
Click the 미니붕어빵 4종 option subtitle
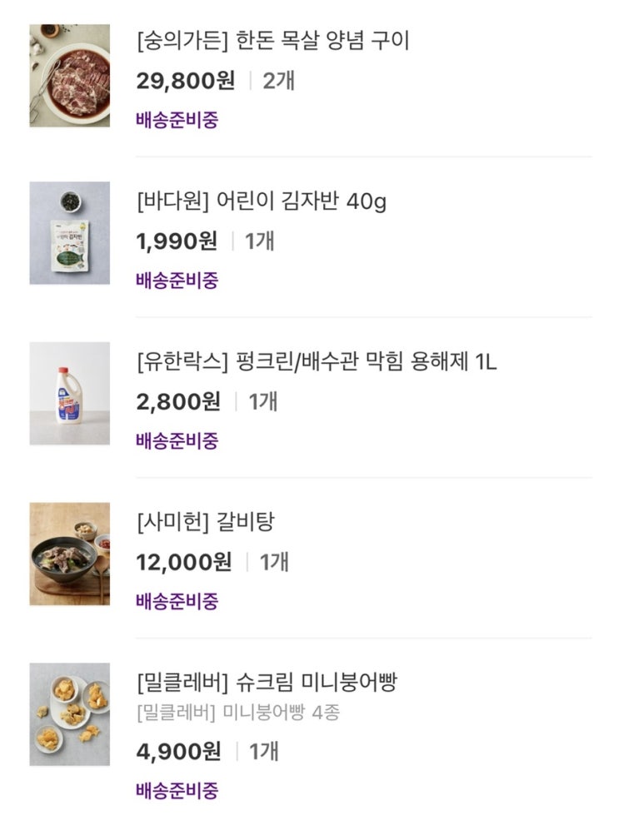[x=237, y=713]
